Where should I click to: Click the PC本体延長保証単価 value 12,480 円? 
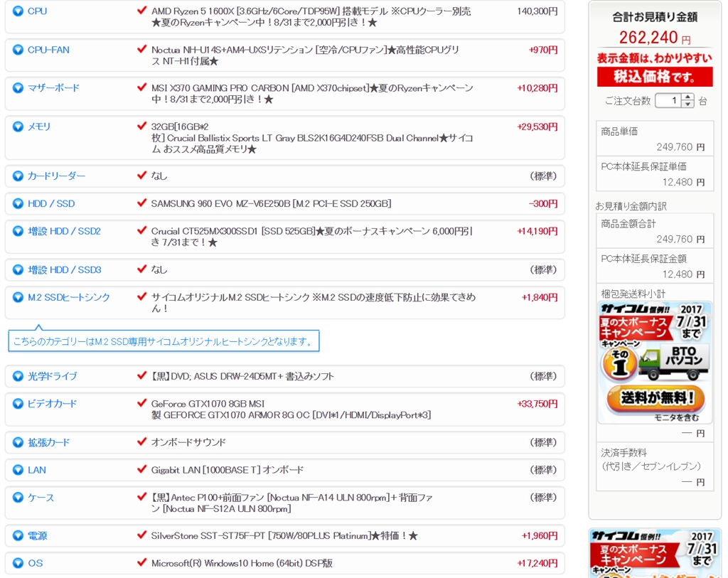point(683,182)
